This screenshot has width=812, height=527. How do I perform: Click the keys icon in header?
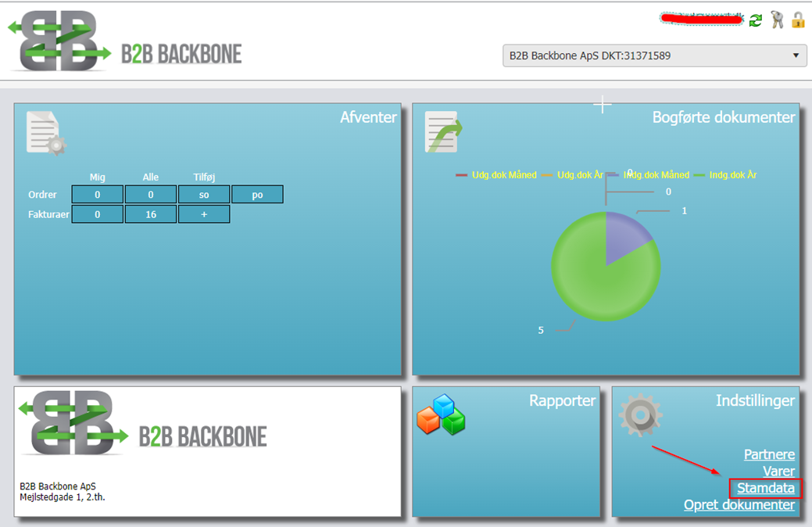(777, 20)
